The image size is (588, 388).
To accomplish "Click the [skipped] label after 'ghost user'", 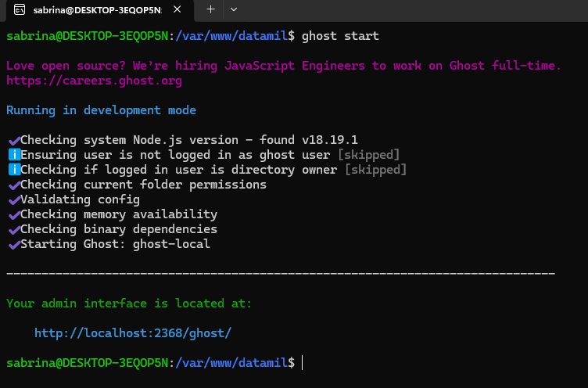I will pos(368,155).
